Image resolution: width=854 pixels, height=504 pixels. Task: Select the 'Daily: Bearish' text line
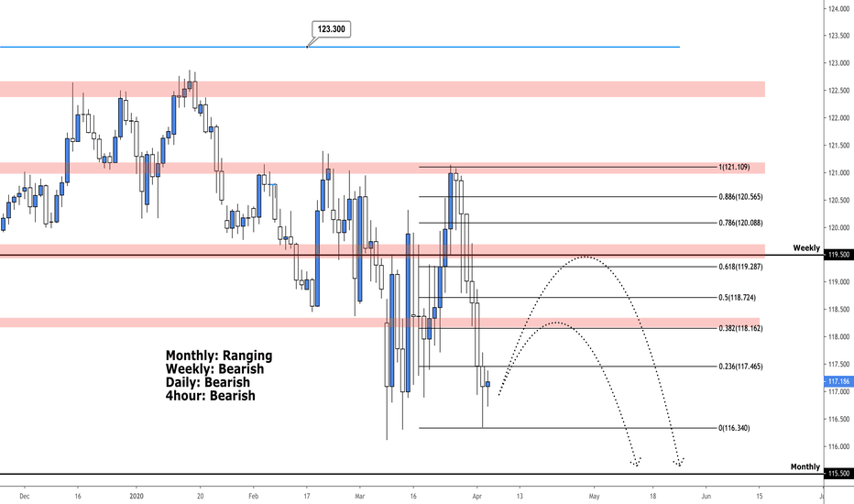point(207,382)
